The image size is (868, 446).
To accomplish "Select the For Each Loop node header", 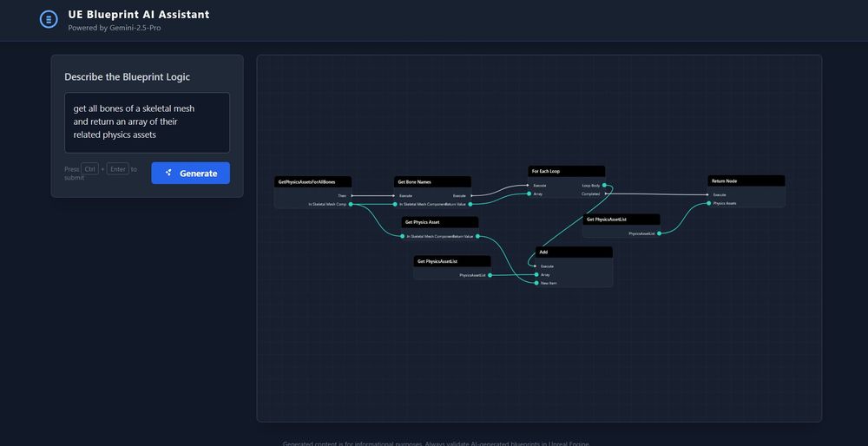I will click(x=566, y=172).
